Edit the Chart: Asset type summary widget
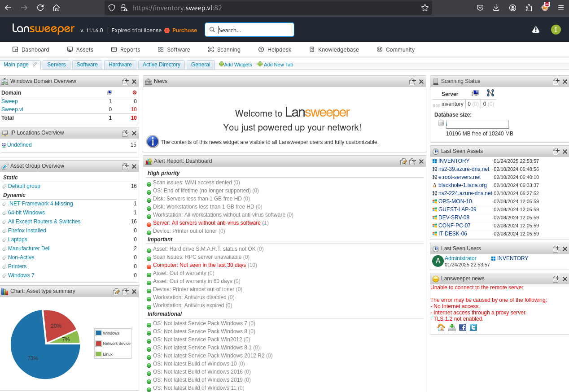 [116, 292]
